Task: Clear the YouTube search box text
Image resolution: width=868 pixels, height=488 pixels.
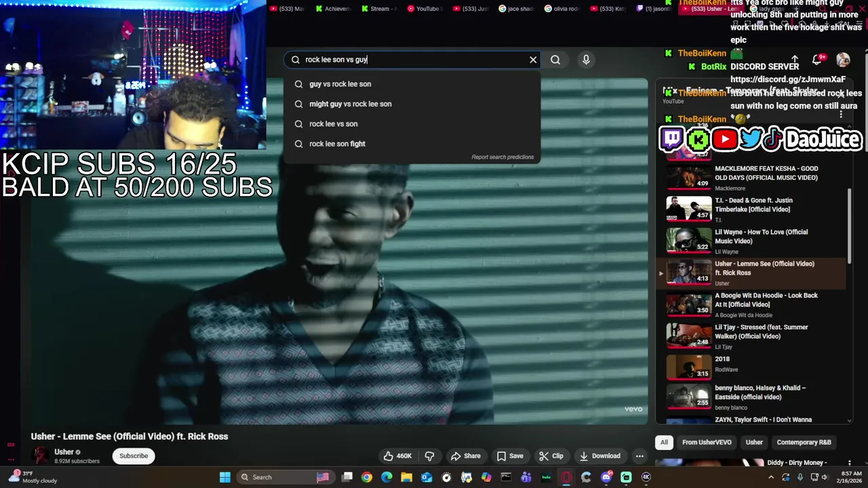Action: point(533,60)
